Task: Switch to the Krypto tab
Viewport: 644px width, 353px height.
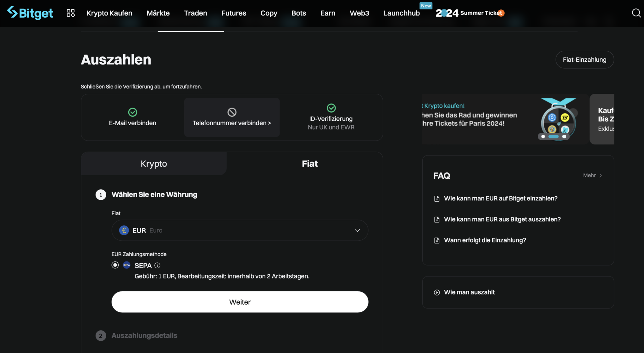Action: [x=154, y=164]
